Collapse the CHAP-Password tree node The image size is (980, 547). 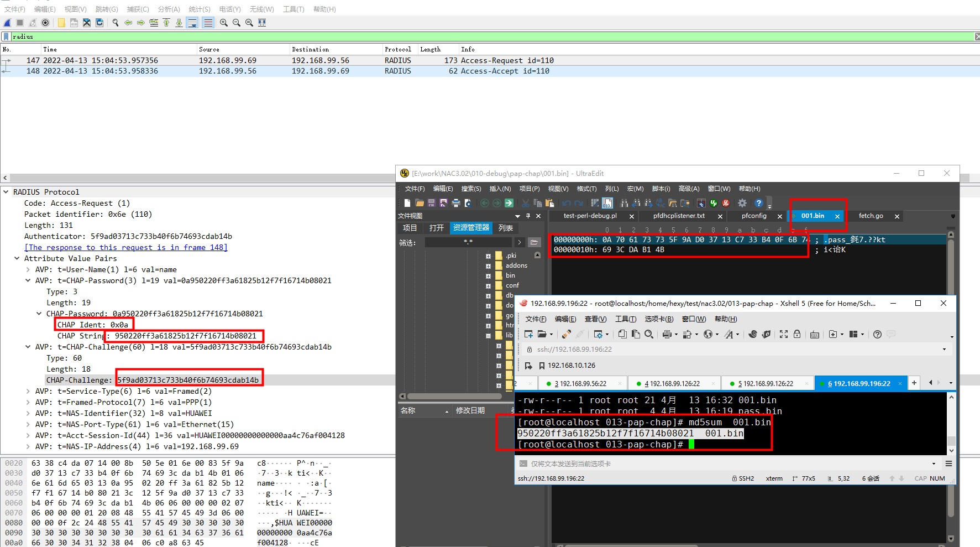(39, 314)
